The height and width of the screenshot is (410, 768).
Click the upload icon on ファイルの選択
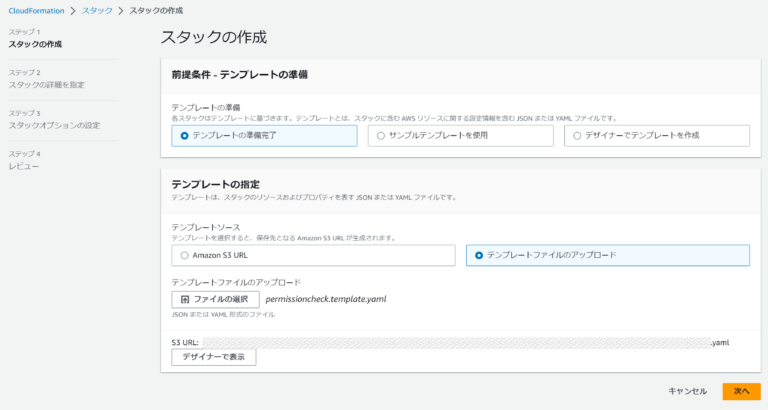pos(185,299)
